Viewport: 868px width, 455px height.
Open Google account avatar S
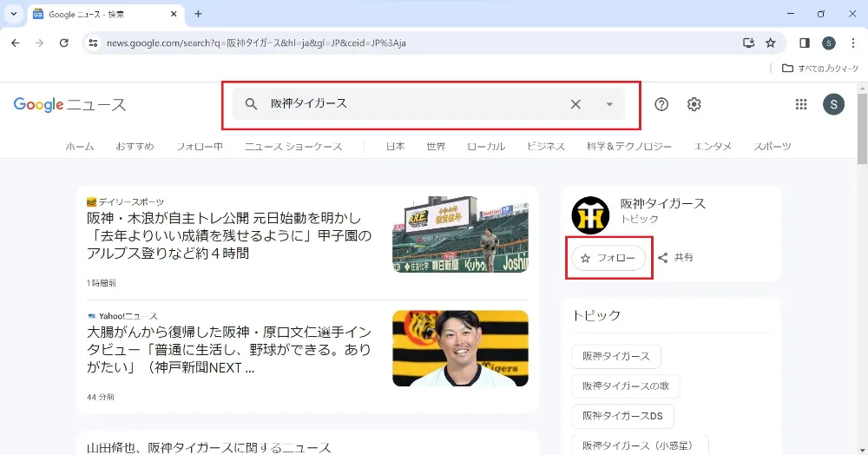(x=833, y=104)
